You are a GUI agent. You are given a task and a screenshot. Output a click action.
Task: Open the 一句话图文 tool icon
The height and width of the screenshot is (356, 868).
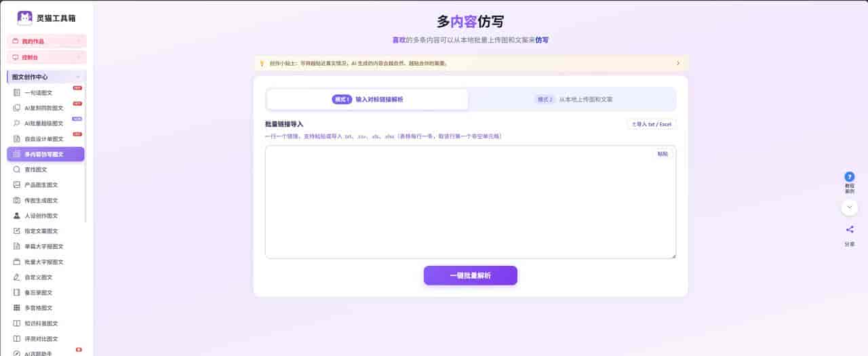pyautogui.click(x=17, y=93)
